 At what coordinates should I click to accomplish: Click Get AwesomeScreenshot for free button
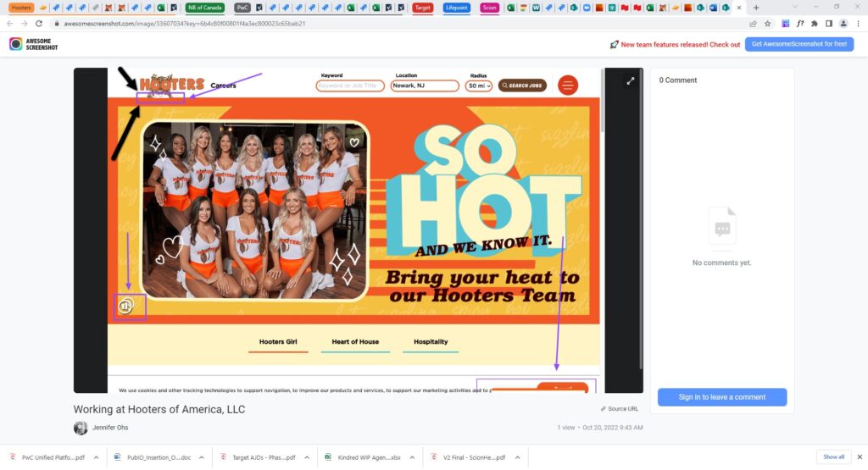798,44
